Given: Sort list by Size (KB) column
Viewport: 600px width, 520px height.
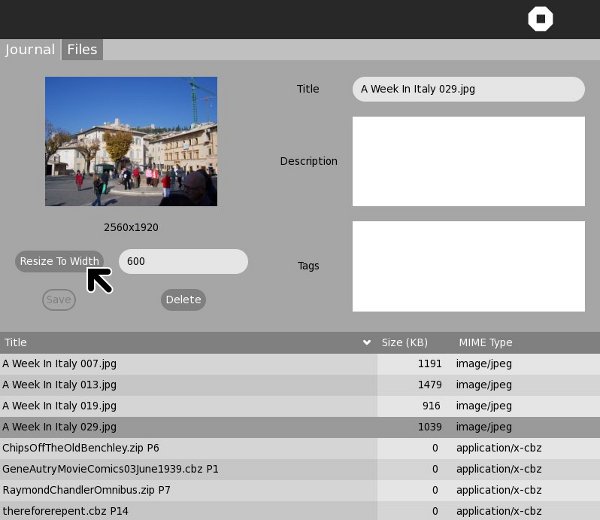Looking at the screenshot, I should pos(405,343).
